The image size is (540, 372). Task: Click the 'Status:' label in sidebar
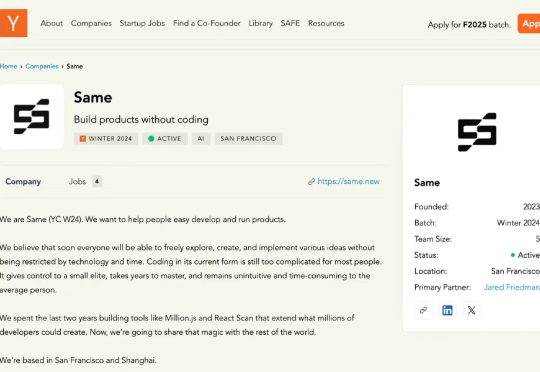(426, 255)
